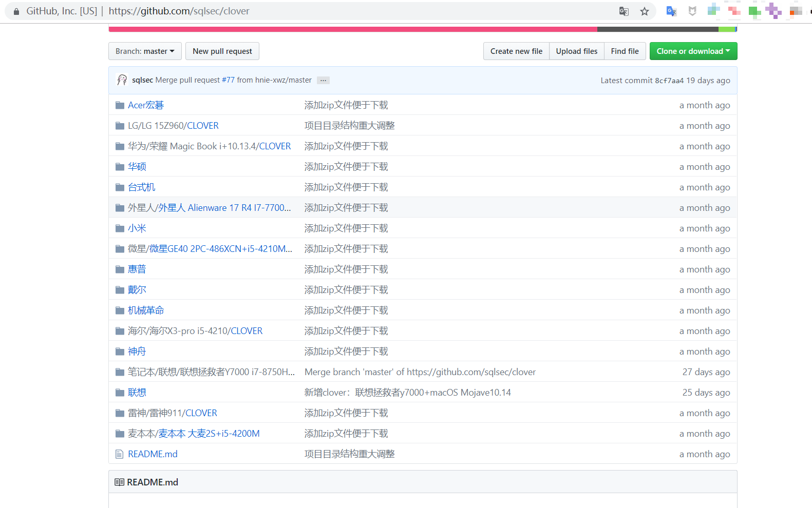Click the Upload files button
This screenshot has width=812, height=508.
[576, 51]
